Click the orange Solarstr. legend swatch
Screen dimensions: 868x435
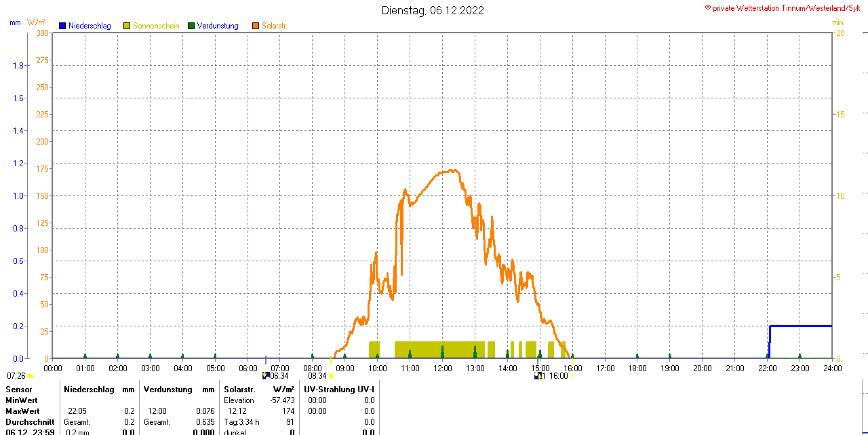click(x=256, y=26)
